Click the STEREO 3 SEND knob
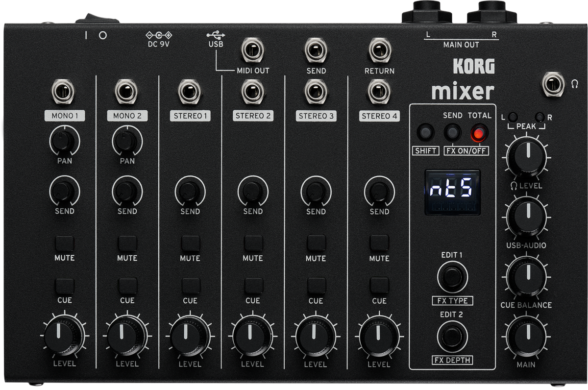 [x=316, y=191]
